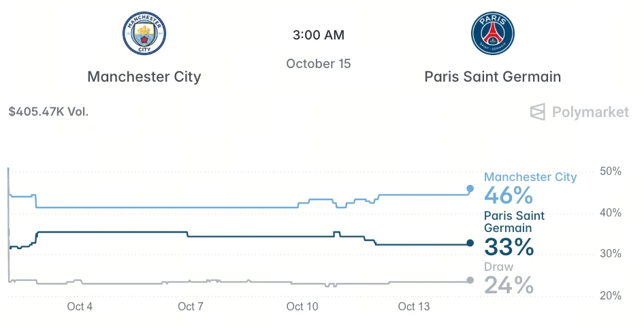This screenshot has height=328, width=644.
Task: Click the Manchester City club crest
Action: click(144, 33)
